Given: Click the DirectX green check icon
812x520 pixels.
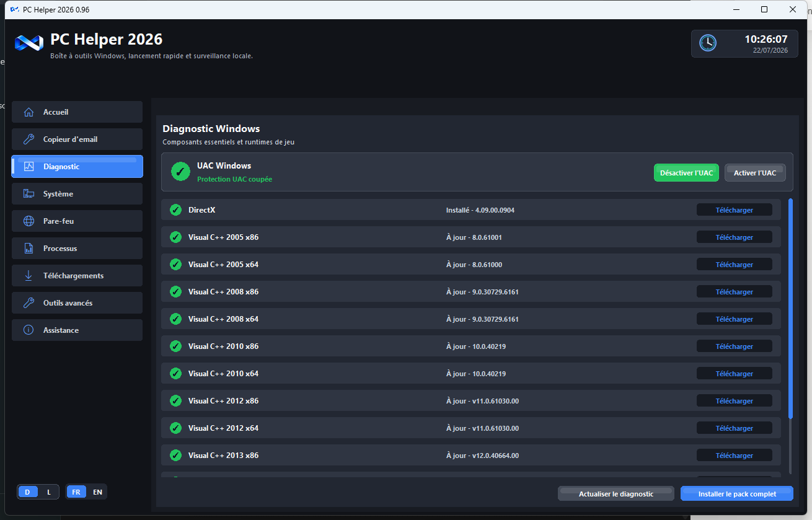Looking at the screenshot, I should pos(175,209).
